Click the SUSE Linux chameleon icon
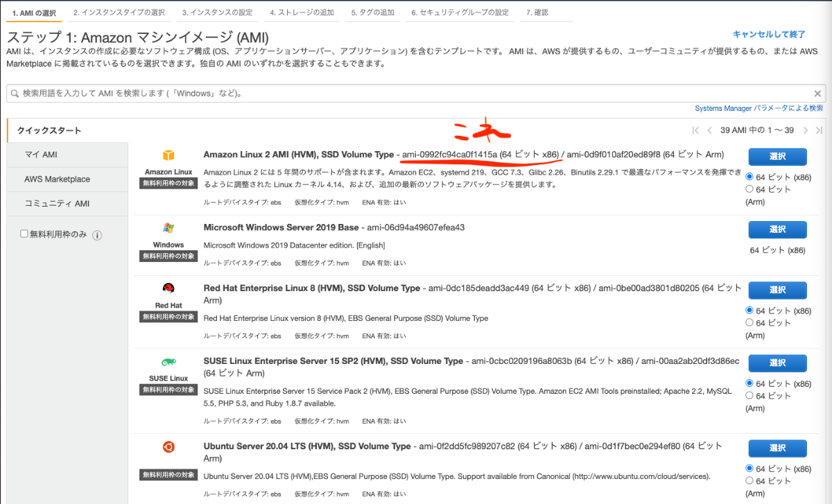 click(x=168, y=362)
